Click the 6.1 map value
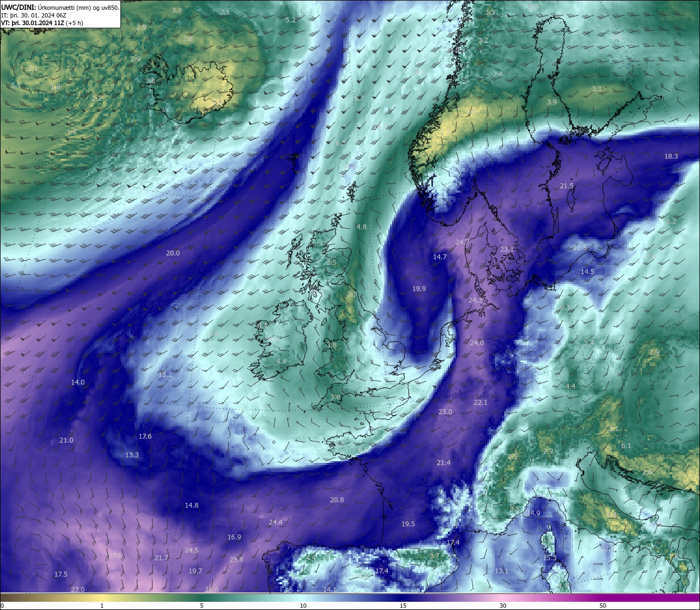 tap(626, 446)
